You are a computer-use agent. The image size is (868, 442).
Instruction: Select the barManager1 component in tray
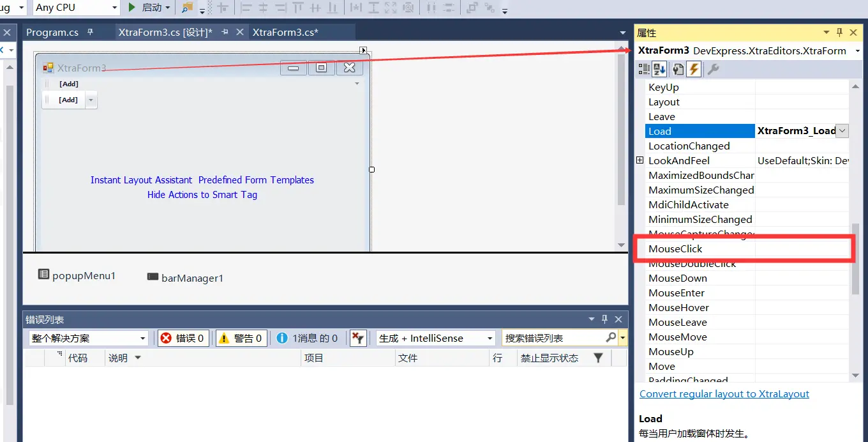tap(185, 278)
